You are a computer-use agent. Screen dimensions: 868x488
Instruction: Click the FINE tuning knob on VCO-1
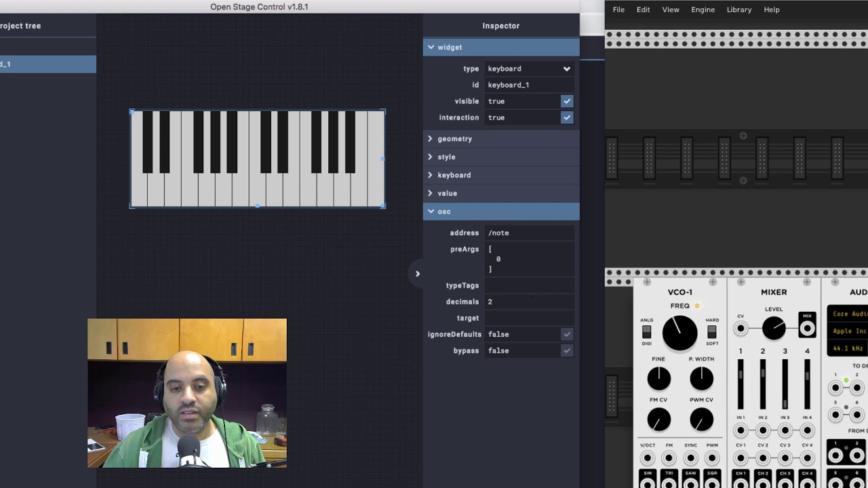[x=658, y=378]
